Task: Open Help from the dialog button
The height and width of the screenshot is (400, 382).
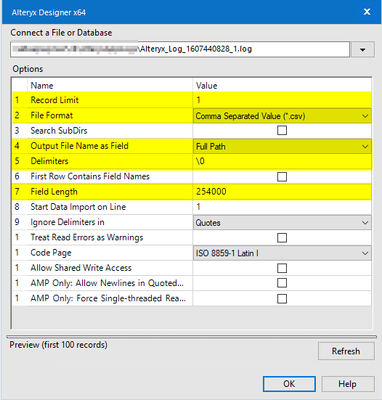Action: [347, 384]
